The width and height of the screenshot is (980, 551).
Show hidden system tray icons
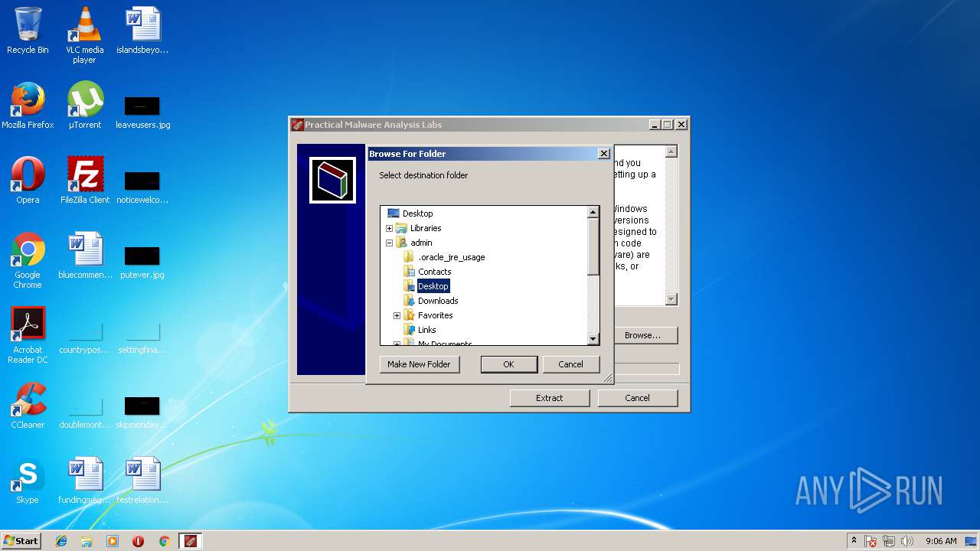click(x=854, y=541)
